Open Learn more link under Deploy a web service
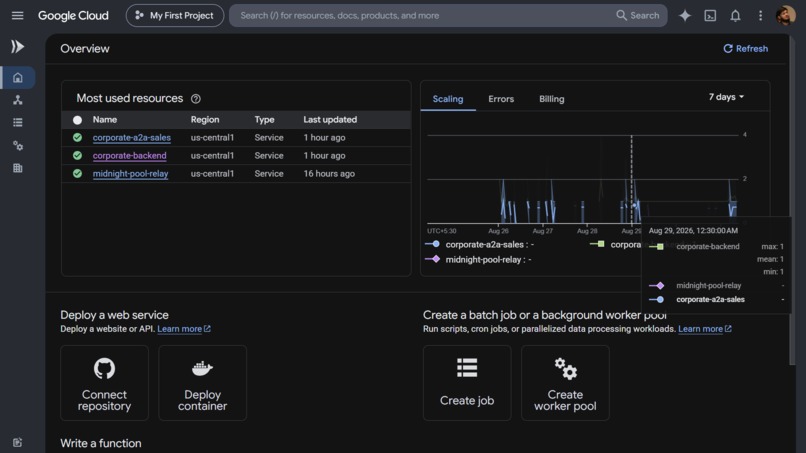Viewport: 806px width, 453px height. 184,329
